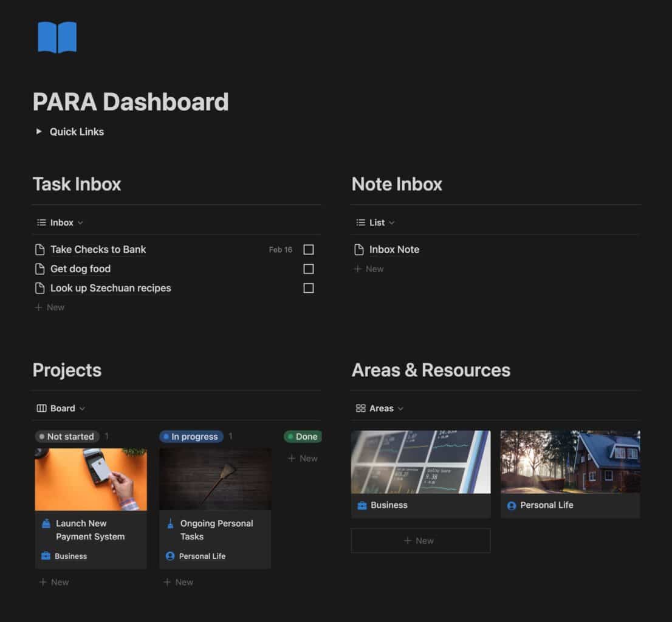Tick the Look up Szechuan recipes checkbox
672x622 pixels.
309,289
